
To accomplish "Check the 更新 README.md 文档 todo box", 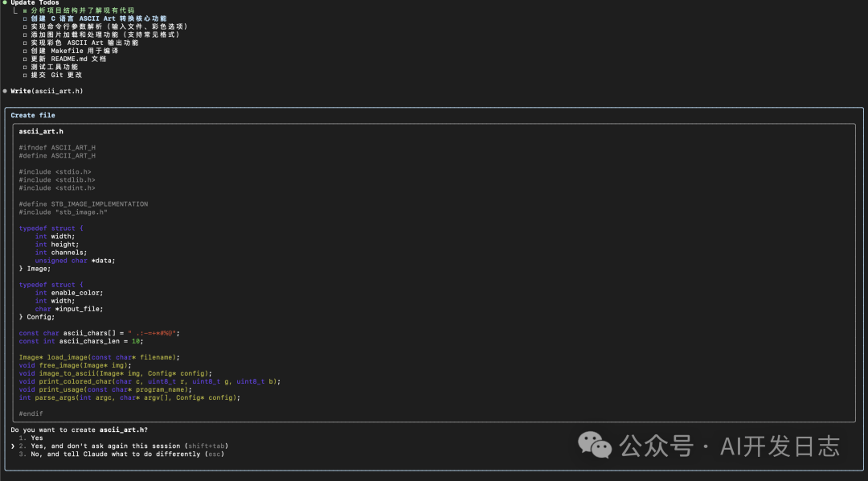I will coord(24,58).
